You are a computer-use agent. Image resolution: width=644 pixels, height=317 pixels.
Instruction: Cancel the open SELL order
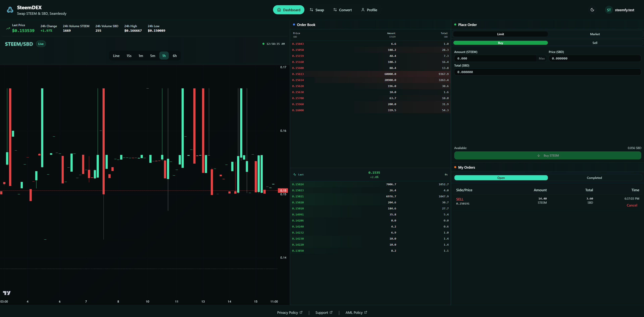[x=632, y=205]
